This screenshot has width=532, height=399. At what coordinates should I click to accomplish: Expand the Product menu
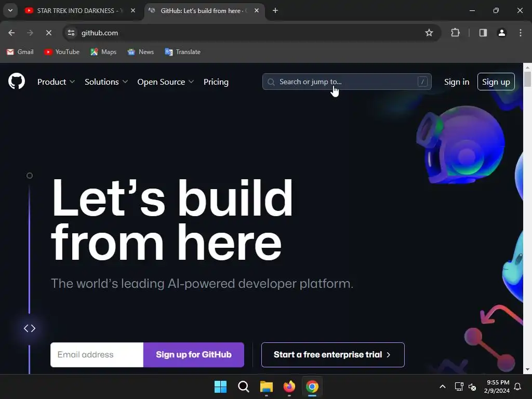click(x=56, y=82)
